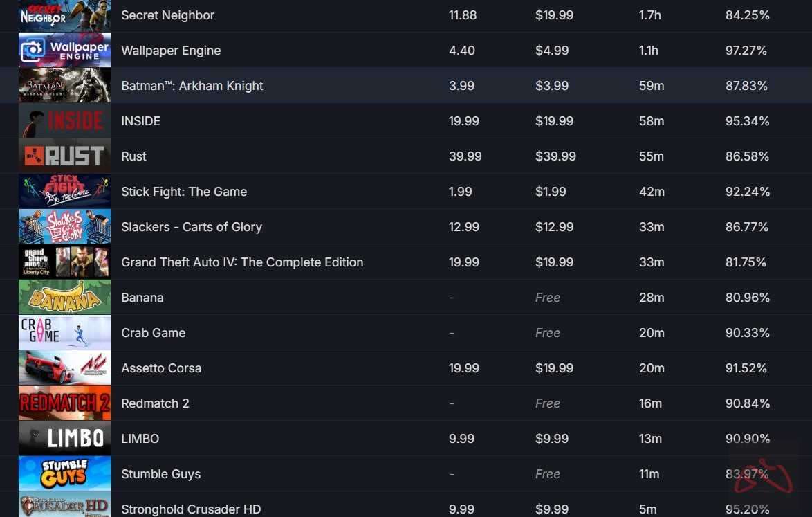Click the Secret Neighbor game thumbnail
This screenshot has width=812, height=517.
(x=64, y=15)
